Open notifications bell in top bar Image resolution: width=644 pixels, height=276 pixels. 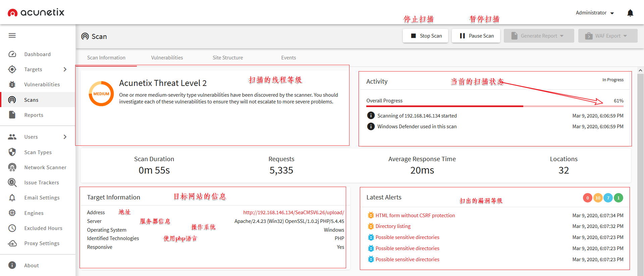(630, 13)
